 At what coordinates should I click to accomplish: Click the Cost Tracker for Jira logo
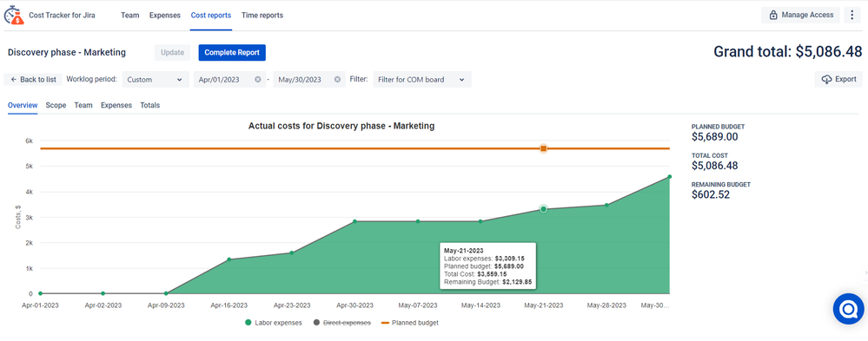click(x=14, y=16)
